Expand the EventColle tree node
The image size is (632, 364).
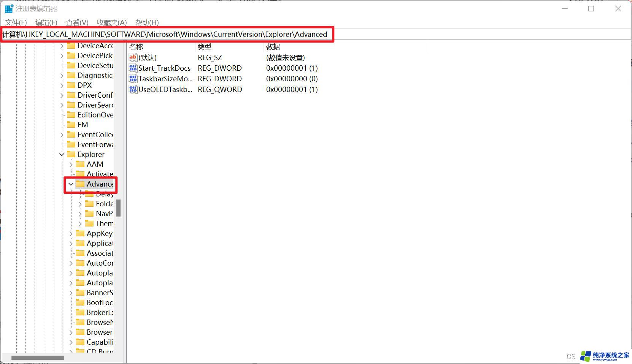point(62,135)
